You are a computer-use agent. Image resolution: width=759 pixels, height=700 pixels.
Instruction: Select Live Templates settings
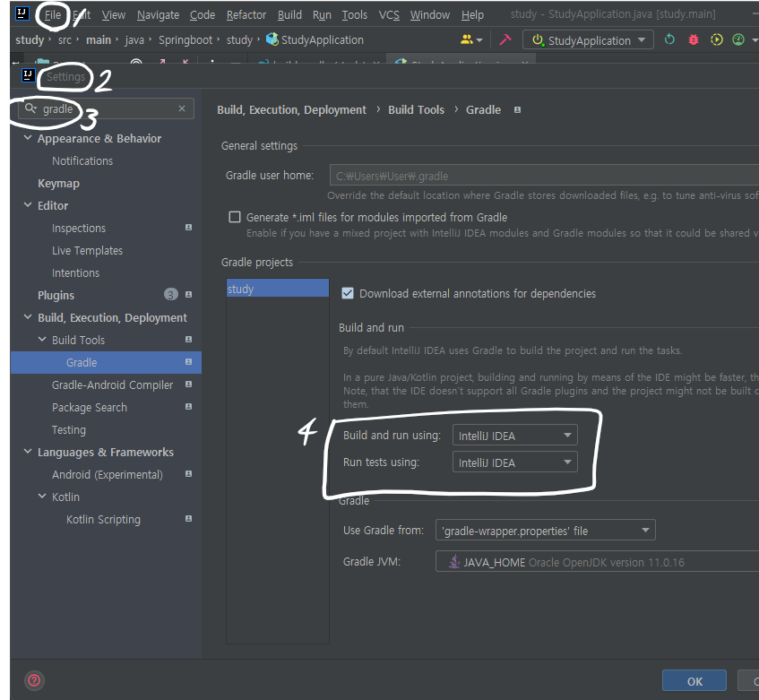point(87,250)
